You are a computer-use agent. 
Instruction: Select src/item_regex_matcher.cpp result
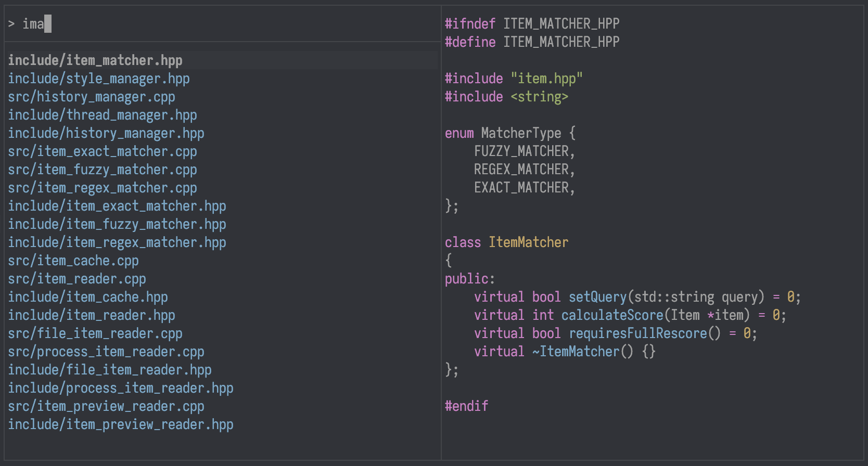tap(103, 188)
